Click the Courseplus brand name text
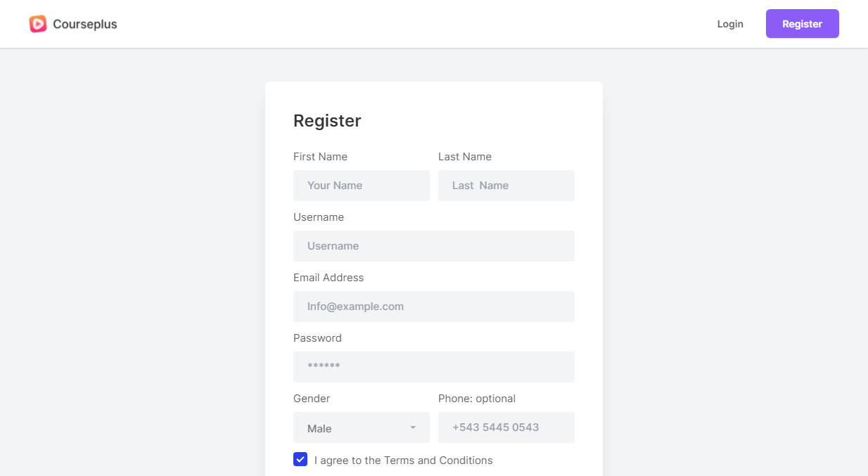 85,25
